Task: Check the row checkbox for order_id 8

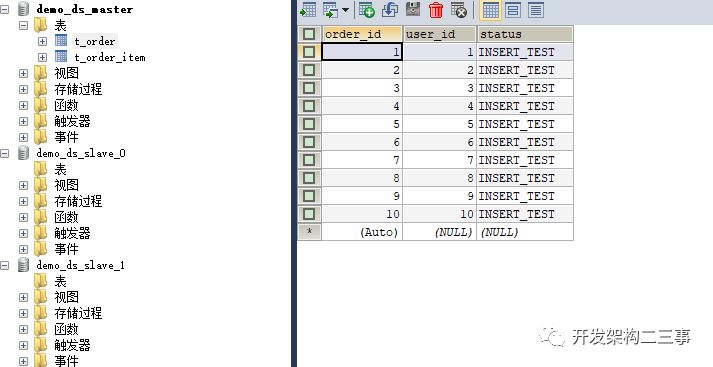Action: (309, 178)
